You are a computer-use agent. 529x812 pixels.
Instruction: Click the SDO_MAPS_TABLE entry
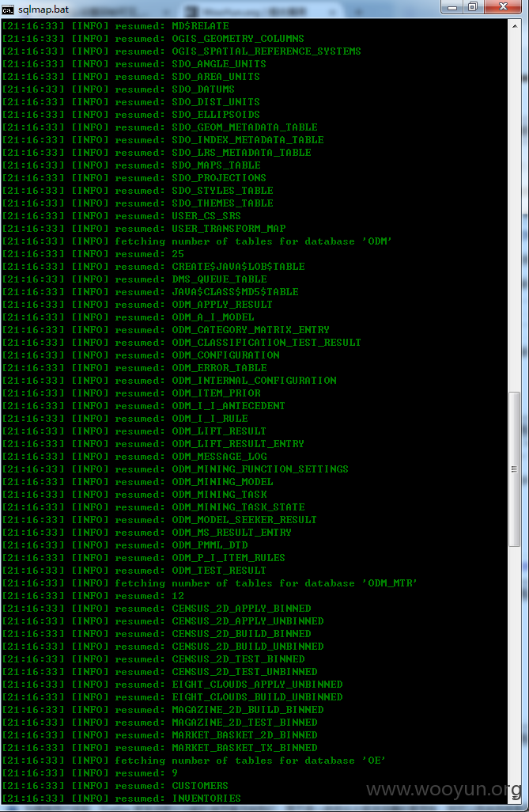[216, 165]
